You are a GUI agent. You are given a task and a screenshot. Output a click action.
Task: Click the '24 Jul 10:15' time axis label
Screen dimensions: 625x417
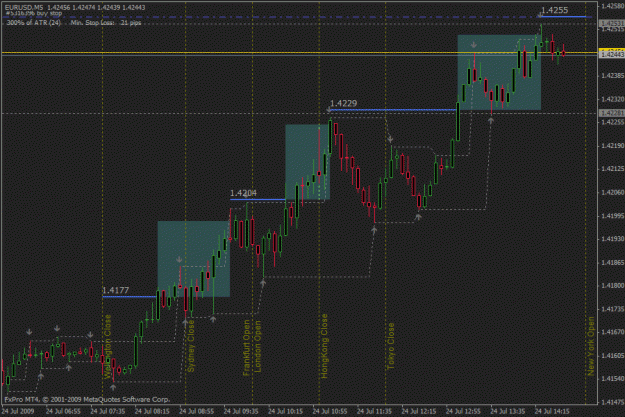(x=285, y=411)
